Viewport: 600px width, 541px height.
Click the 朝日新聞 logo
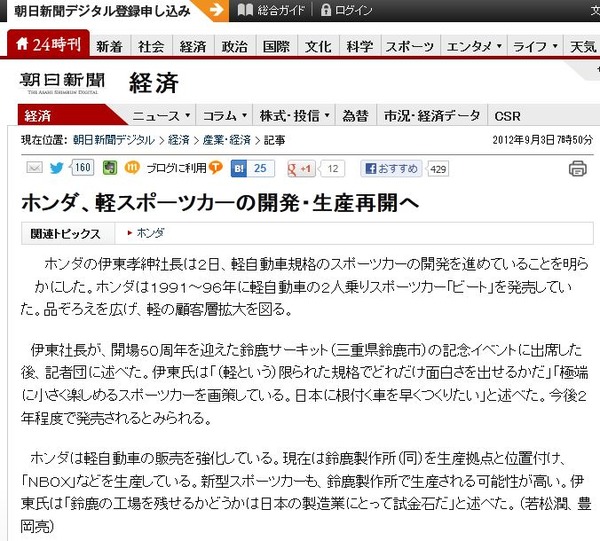click(62, 83)
